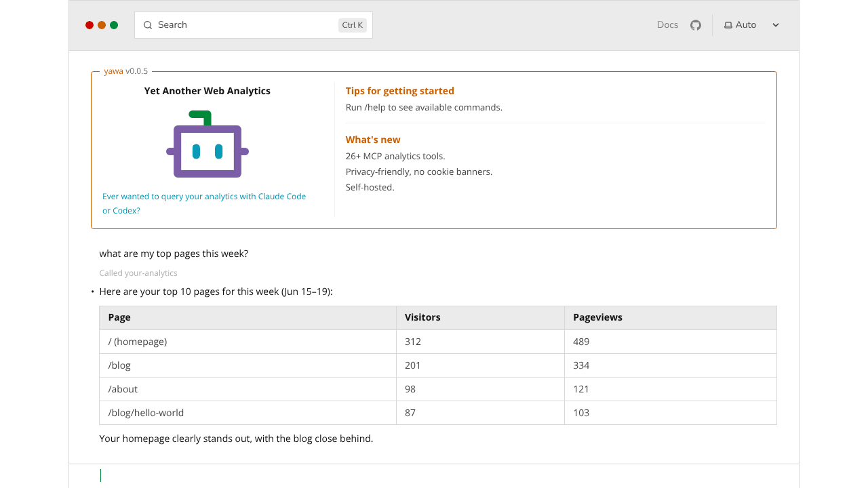Click the Ctrl K shortcut badge
This screenshot has height=488, width=868.
pos(353,25)
